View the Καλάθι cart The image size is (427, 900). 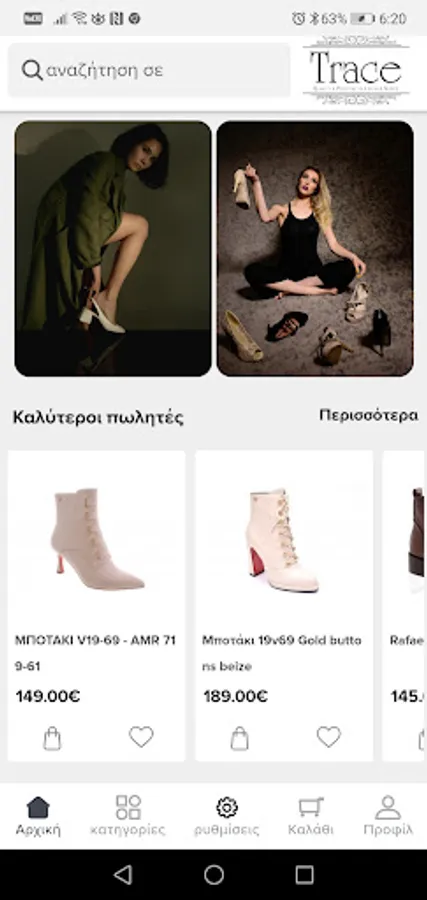310,816
